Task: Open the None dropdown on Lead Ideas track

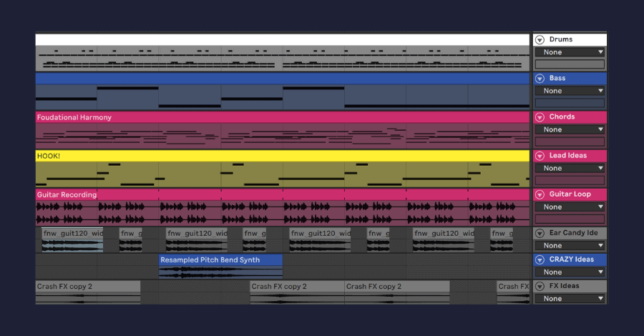Action: tap(570, 168)
